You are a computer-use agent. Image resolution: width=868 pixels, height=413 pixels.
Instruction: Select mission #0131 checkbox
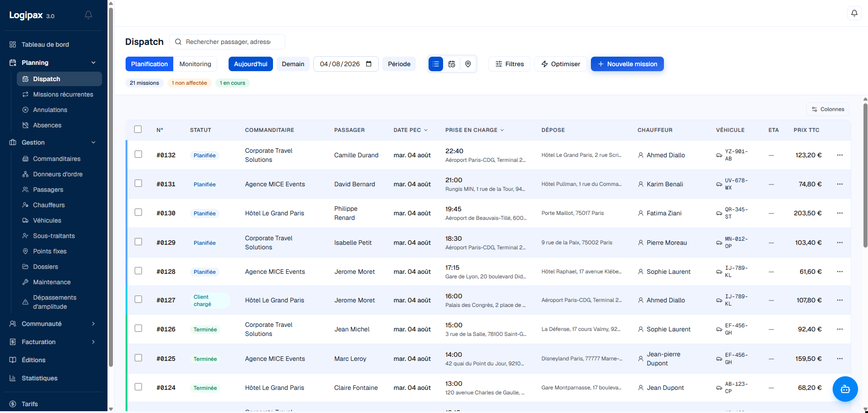coord(138,183)
